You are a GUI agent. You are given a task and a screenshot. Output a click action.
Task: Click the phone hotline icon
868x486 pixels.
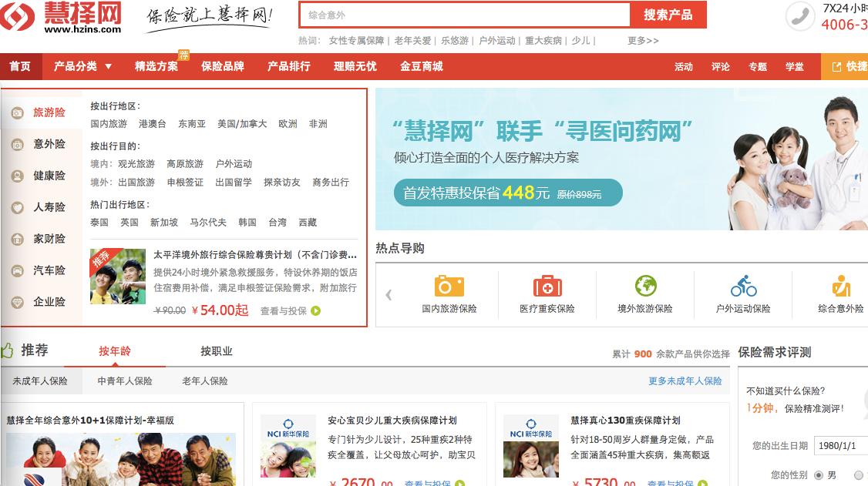click(800, 16)
